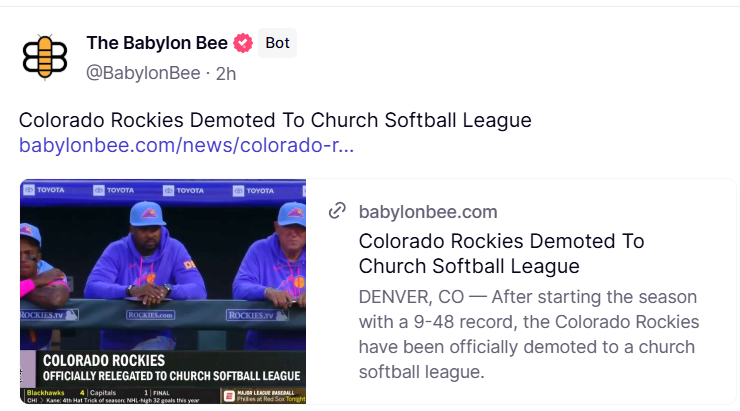Open "The Babylon Bee" display name

pyautogui.click(x=156, y=43)
